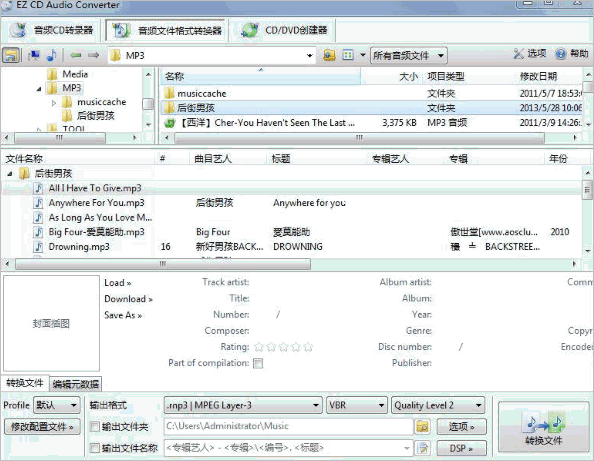Image resolution: width=594 pixels, height=461 pixels.
Task: Open the Audio CD ripper tab
Action: [x=52, y=30]
